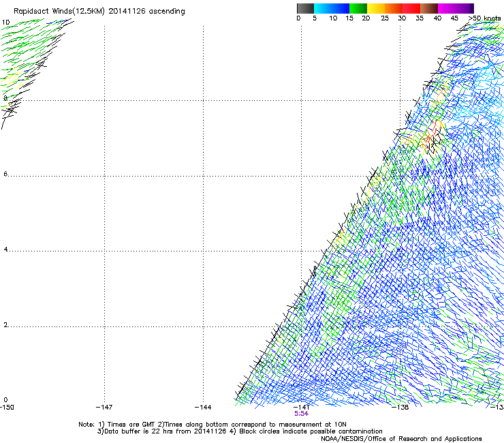Image resolution: width=504 pixels, height=443 pixels.
Task: Click the brown 35-40 knots color band
Action: pos(429,8)
